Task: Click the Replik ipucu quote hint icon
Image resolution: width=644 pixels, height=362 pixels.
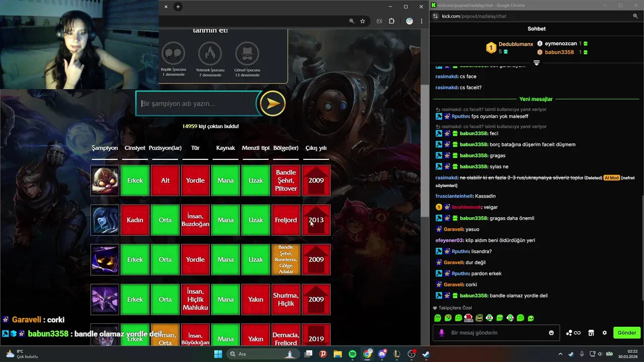Action: point(173,53)
